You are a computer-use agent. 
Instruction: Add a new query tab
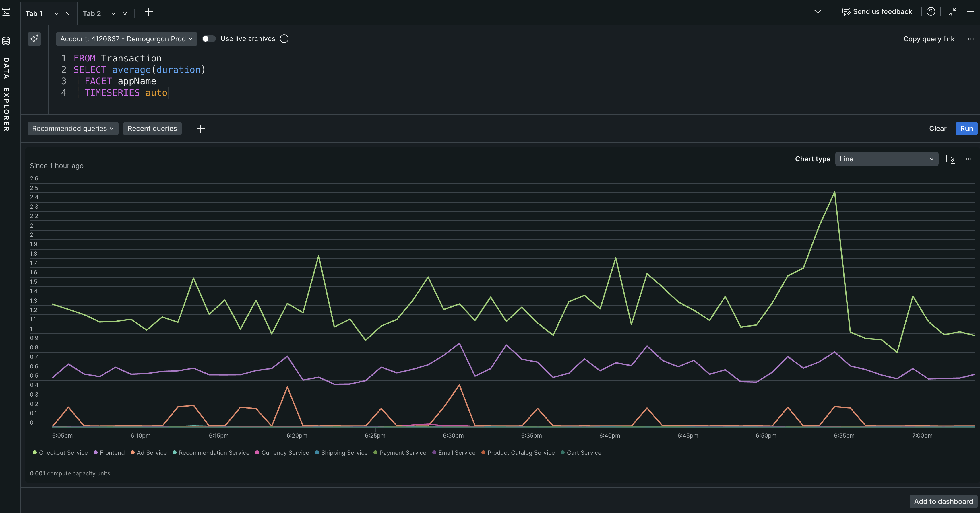click(x=149, y=12)
